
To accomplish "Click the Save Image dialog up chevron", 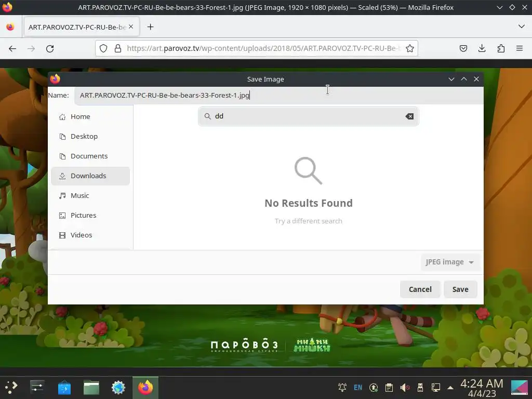I will [x=464, y=79].
